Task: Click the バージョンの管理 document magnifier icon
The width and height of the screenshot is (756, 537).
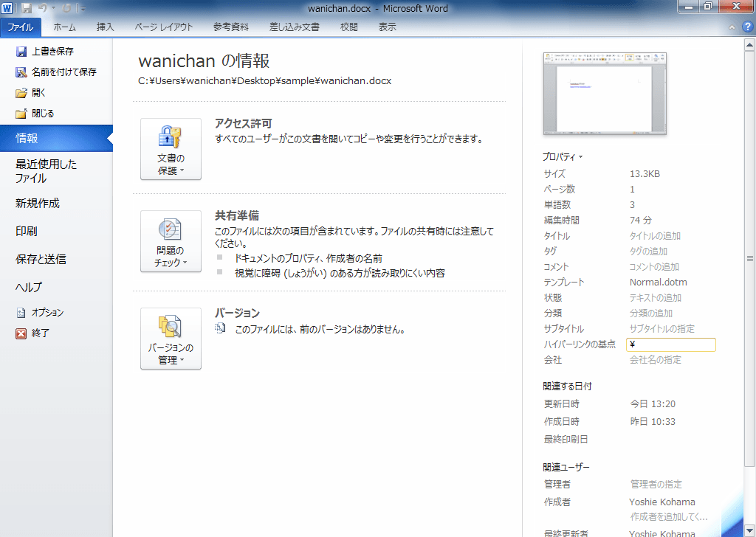Action: [x=170, y=326]
